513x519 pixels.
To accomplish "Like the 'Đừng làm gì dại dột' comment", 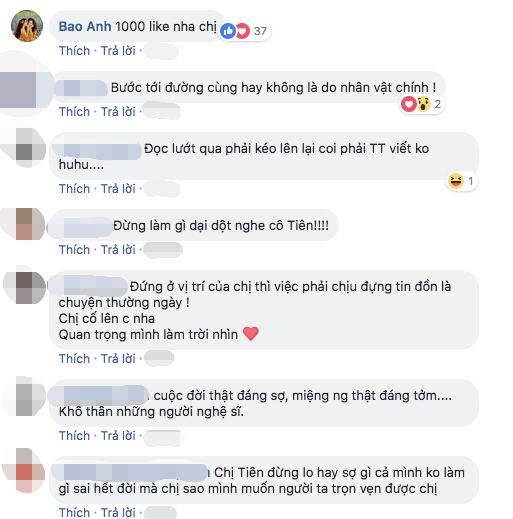I will pos(74,250).
